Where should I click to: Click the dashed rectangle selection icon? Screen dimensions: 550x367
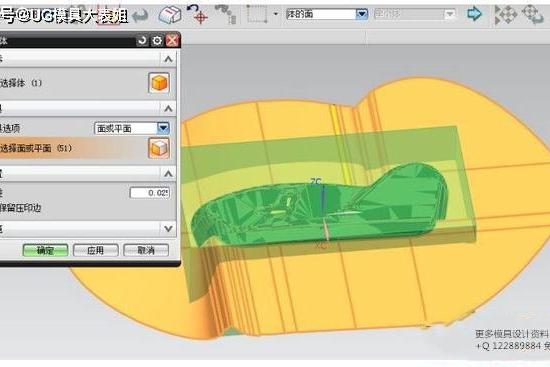(x=257, y=14)
